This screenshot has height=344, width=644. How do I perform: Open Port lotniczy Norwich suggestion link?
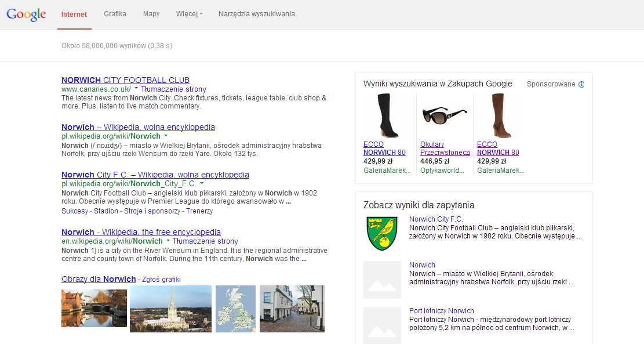(x=442, y=311)
